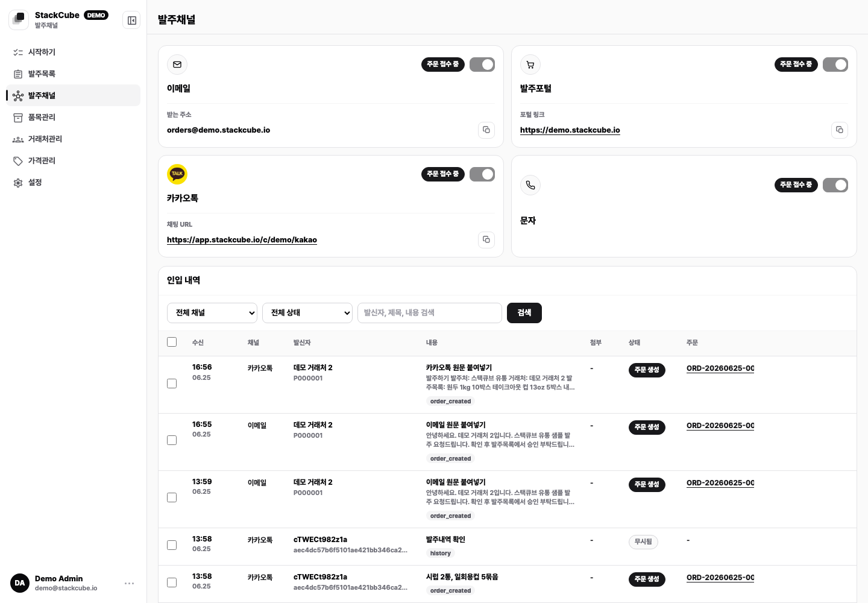Click 시럽 2통, 일회용컵 5묶음 message
Image resolution: width=868 pixels, height=603 pixels.
[462, 577]
